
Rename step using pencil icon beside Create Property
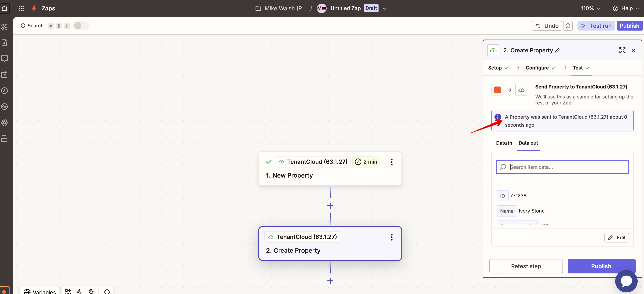coord(558,50)
